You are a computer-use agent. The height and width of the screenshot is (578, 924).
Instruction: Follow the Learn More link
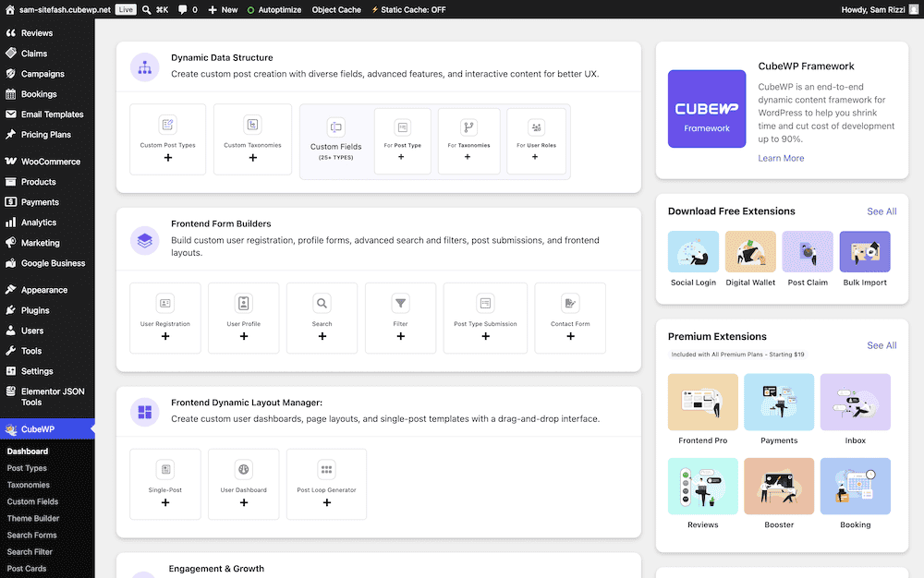pyautogui.click(x=781, y=158)
